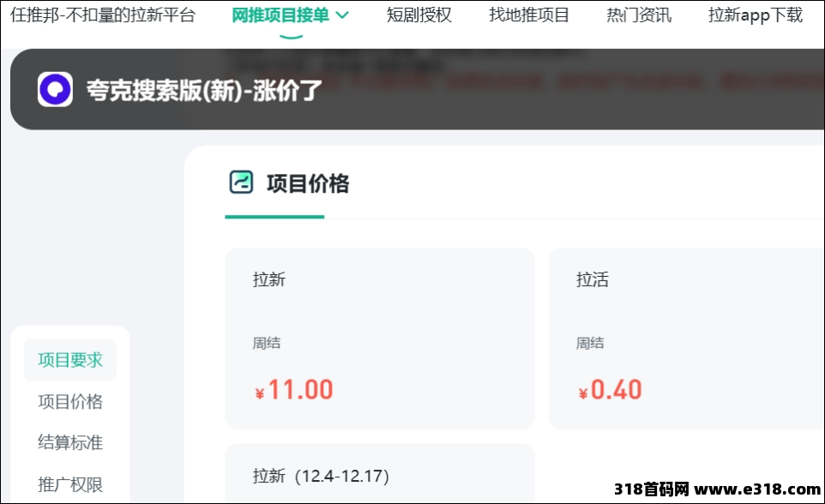Open the 短剧授权 menu item
The image size is (825, 504).
pyautogui.click(x=419, y=15)
